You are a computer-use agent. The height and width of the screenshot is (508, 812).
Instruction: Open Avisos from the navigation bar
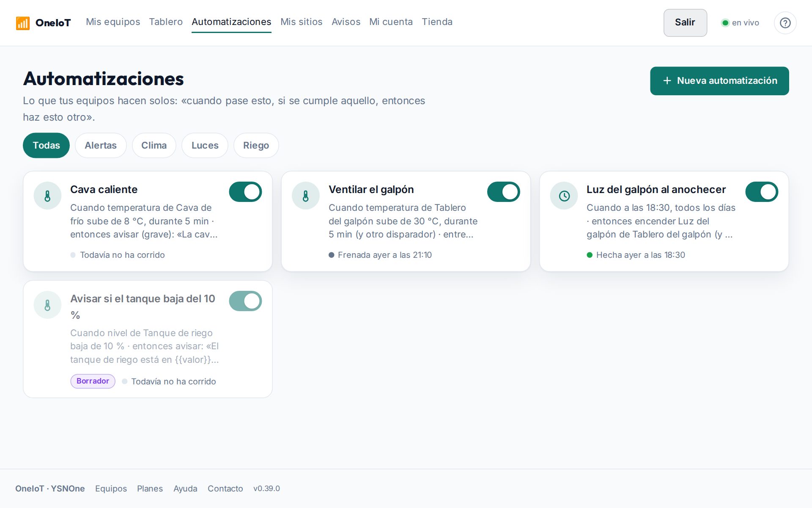pos(346,22)
